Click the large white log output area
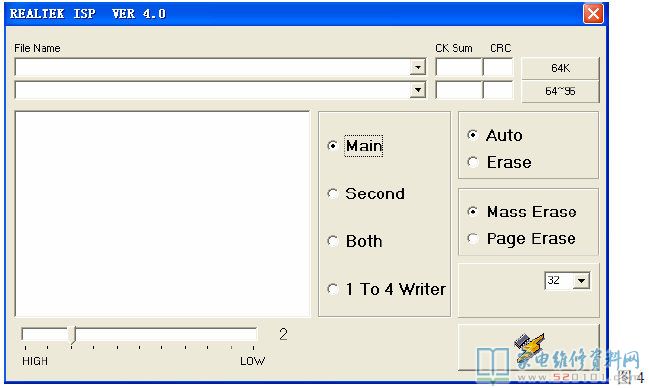The height and width of the screenshot is (388, 649). point(162,214)
